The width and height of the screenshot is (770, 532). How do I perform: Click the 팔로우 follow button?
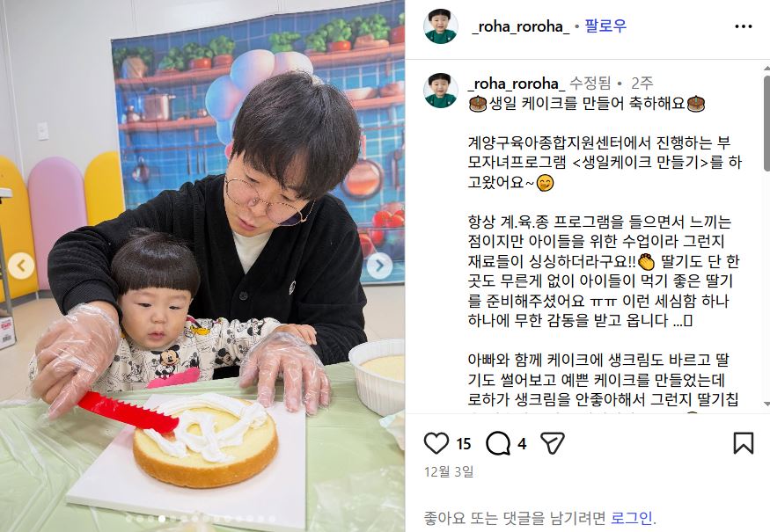coord(605,26)
